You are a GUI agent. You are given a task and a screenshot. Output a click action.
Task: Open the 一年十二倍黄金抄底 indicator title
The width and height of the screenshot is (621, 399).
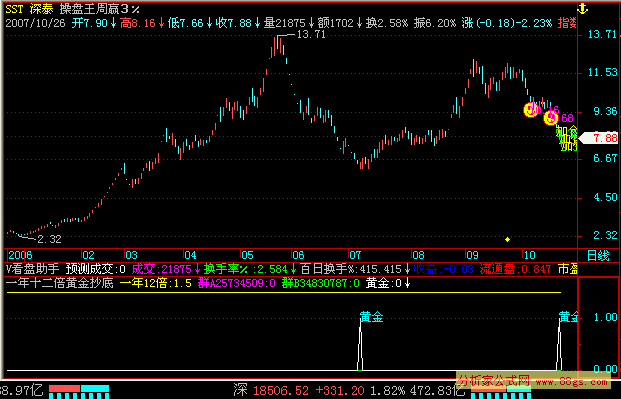[60, 283]
